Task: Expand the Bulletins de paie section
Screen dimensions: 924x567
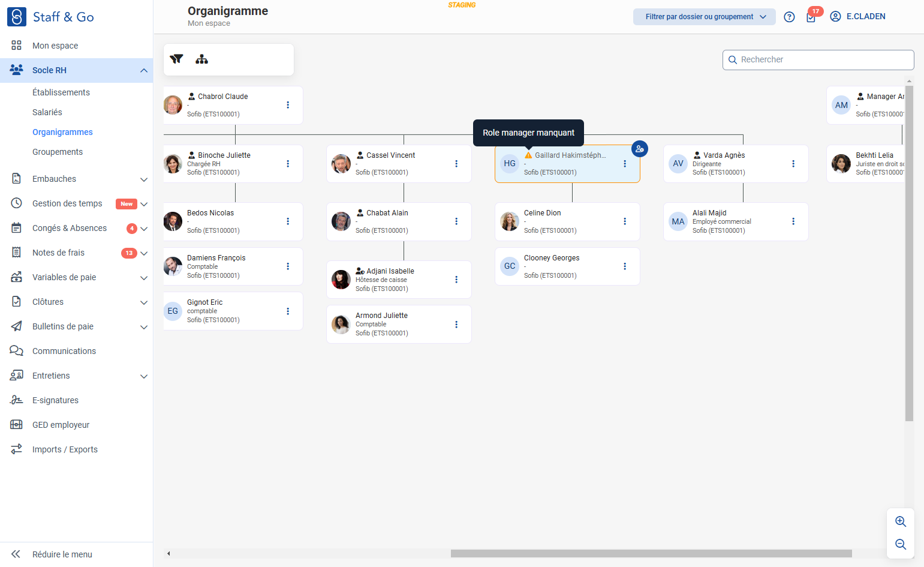Action: point(144,327)
